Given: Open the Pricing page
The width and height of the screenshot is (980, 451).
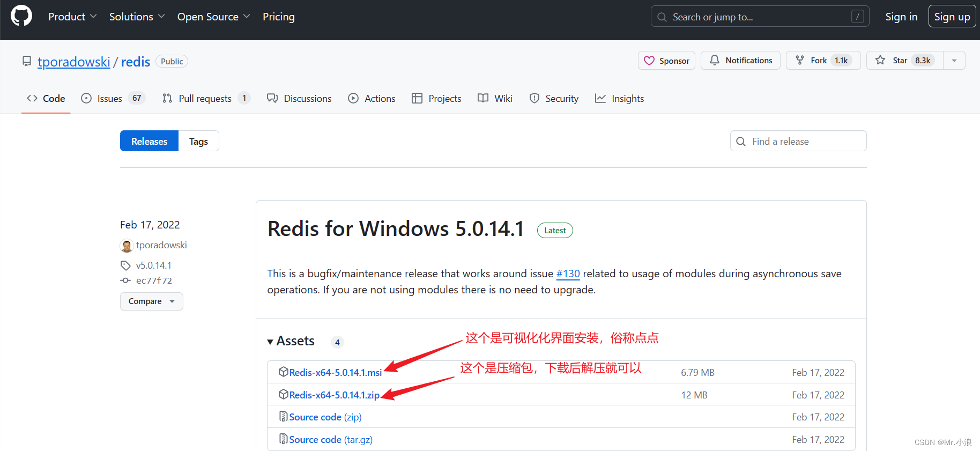Looking at the screenshot, I should point(279,17).
